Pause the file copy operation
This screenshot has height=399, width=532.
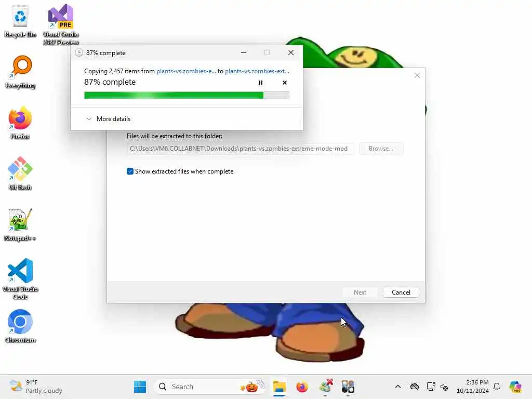[260, 83]
